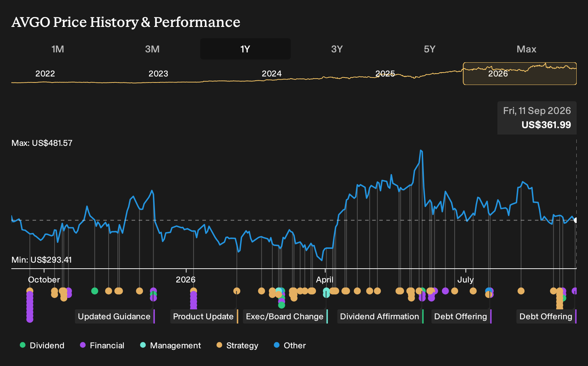Choose the 1Y time range tab
Viewport: 588px width, 366px height.
coord(246,49)
